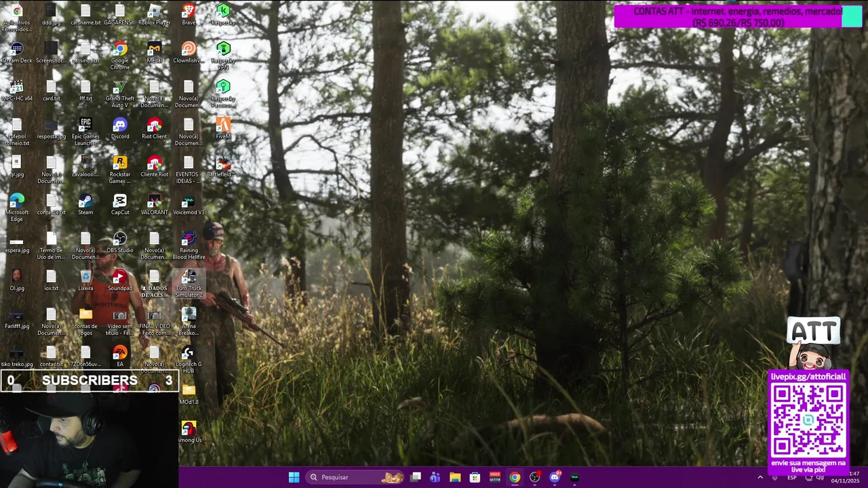
Task: Open OBS Studio desktop shortcut
Action: click(120, 243)
